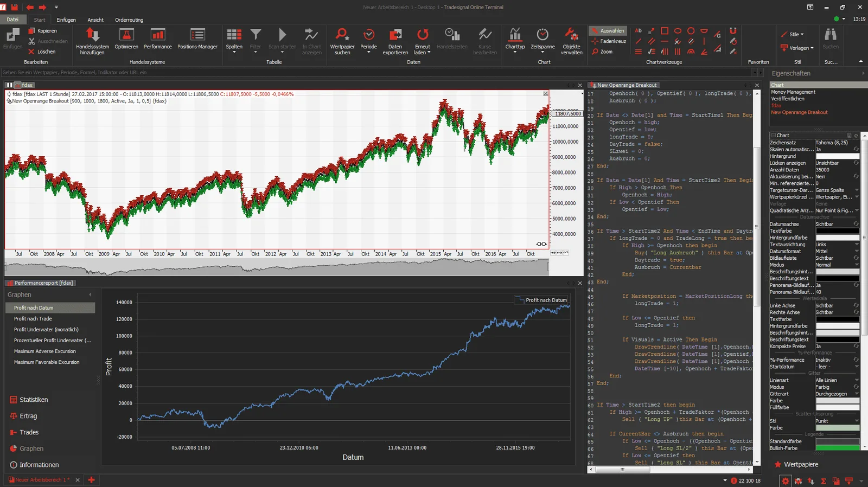The height and width of the screenshot is (487, 868).
Task: Open the Performance report icon
Action: coord(158,35)
